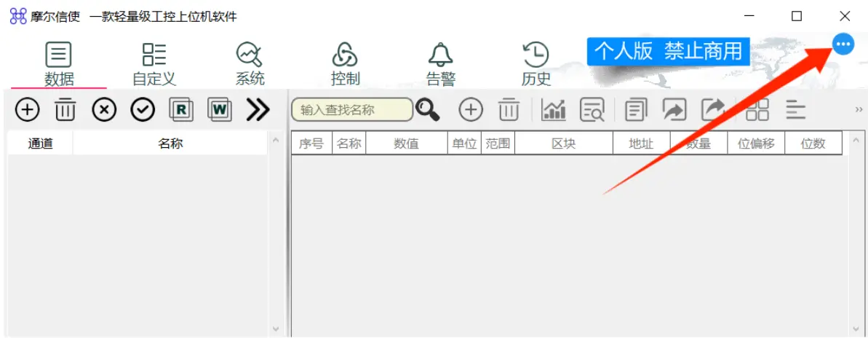Add a channel with the left plus icon
The width and height of the screenshot is (868, 338).
click(x=27, y=110)
